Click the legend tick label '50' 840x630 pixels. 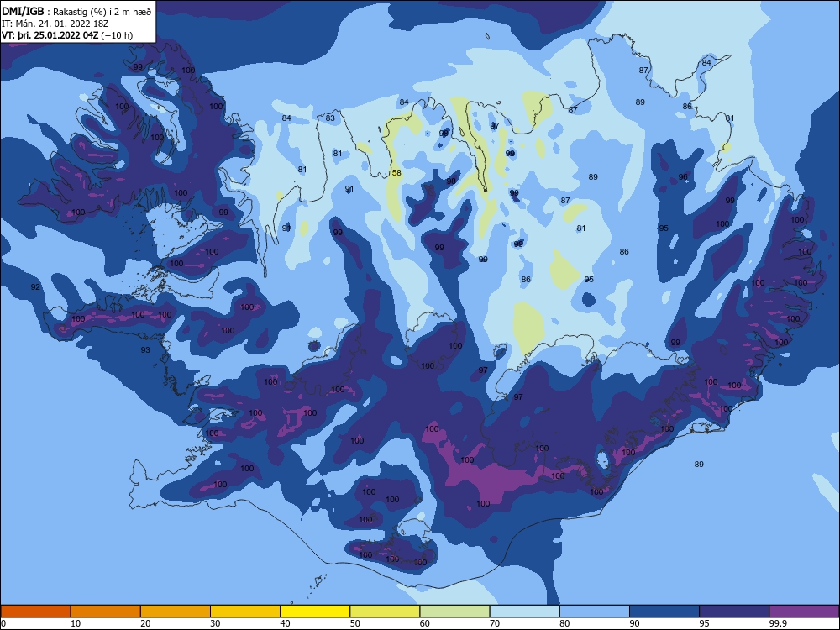tap(354, 623)
